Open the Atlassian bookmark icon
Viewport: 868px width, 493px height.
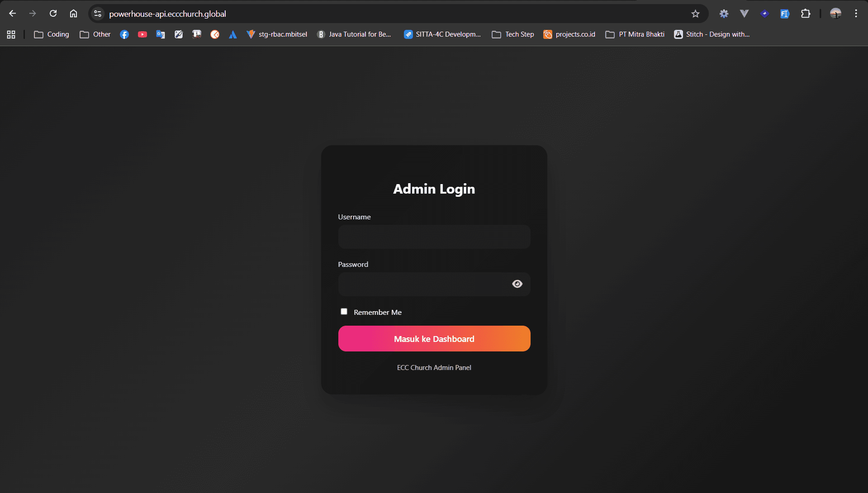(x=232, y=34)
